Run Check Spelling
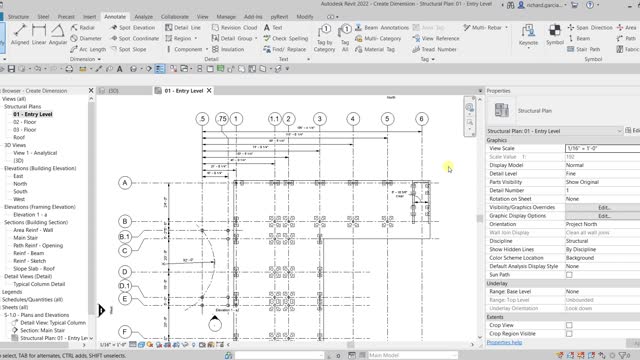Viewport: 640px width, 360px height. (x=285, y=38)
